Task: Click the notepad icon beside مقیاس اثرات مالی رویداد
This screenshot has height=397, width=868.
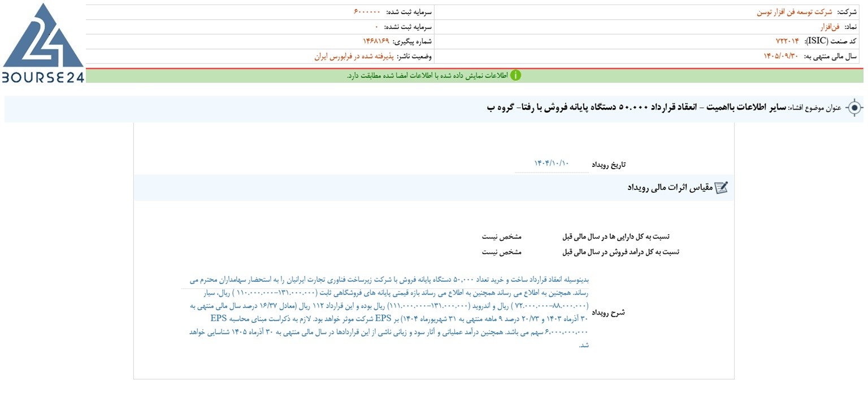Action: [721, 188]
